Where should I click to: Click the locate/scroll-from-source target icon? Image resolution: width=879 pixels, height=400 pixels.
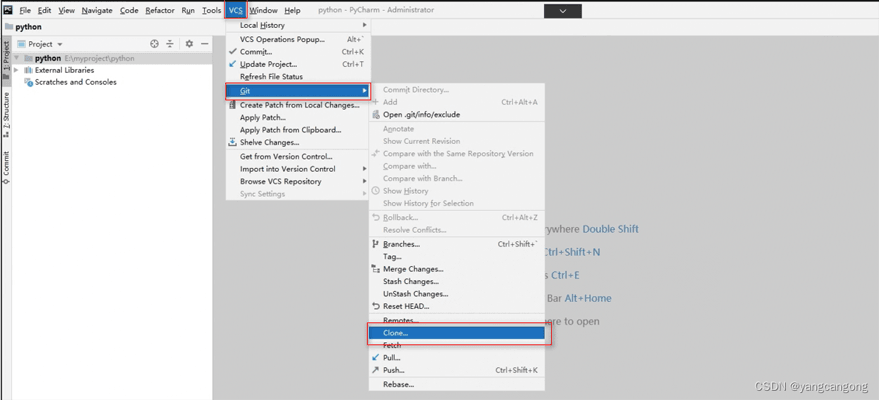pos(155,44)
